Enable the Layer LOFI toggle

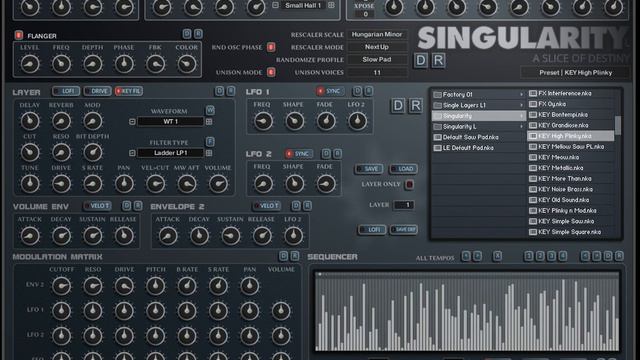[66, 91]
